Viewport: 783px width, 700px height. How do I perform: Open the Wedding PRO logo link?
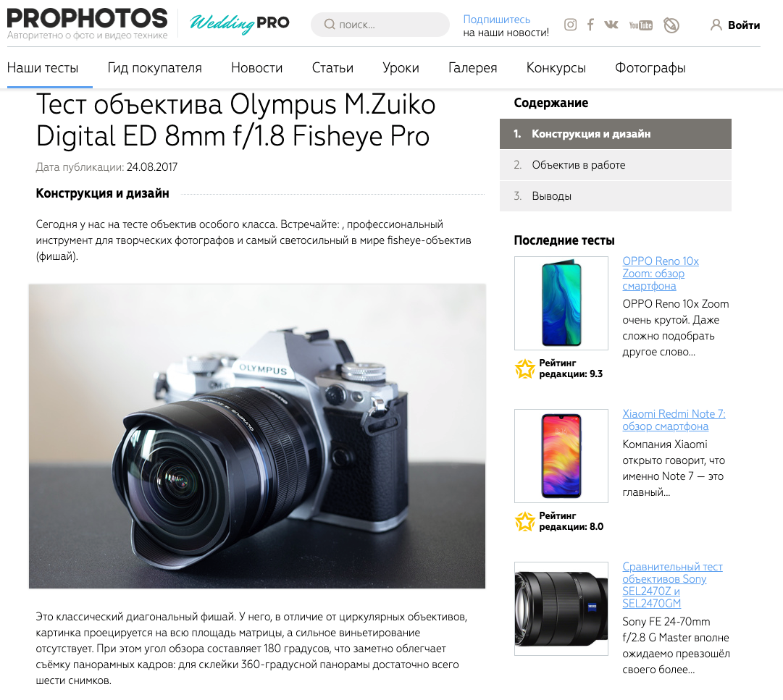(239, 23)
